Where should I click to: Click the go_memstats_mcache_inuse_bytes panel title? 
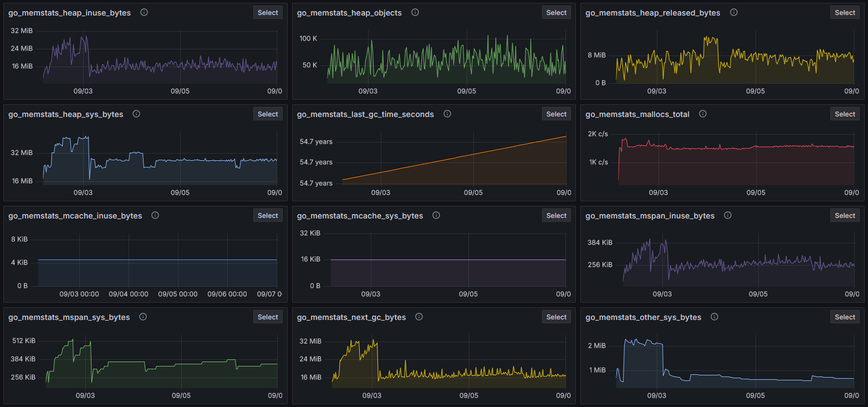(x=75, y=216)
